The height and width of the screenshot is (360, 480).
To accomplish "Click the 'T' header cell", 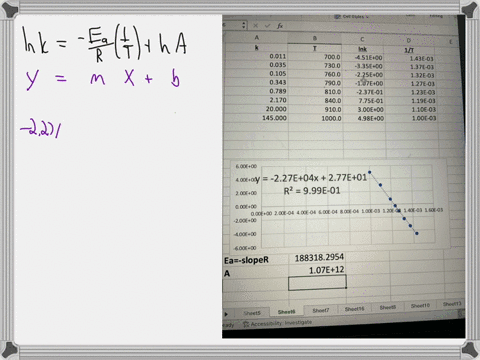I will (314, 48).
